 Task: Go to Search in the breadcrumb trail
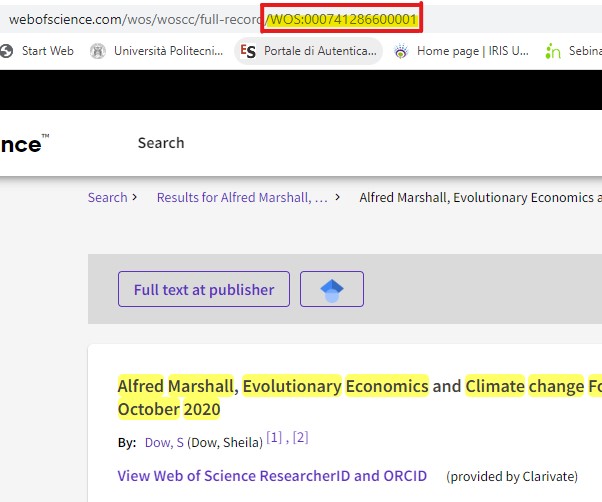click(x=107, y=197)
